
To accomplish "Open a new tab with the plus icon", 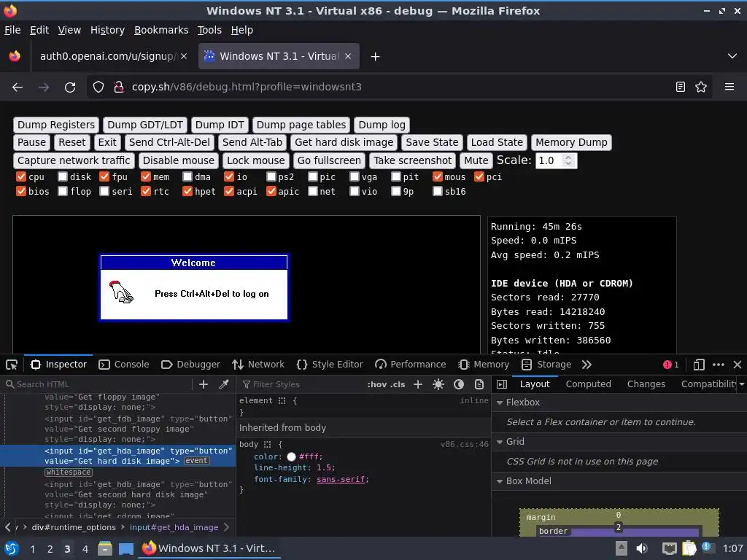I will coord(376,57).
